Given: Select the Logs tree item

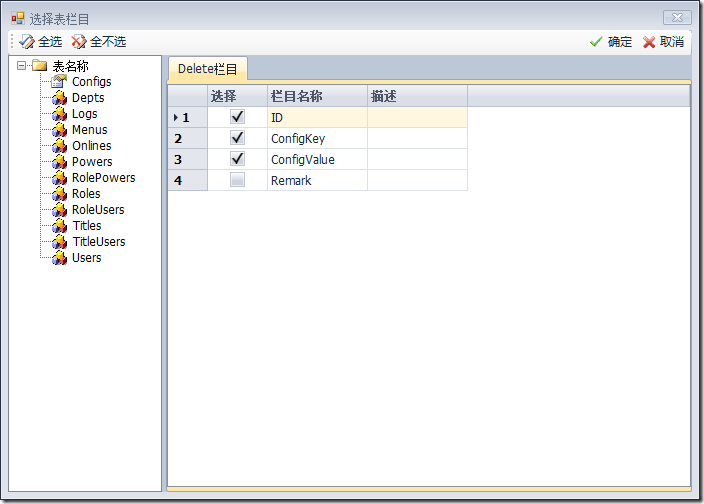Looking at the screenshot, I should coord(84,114).
